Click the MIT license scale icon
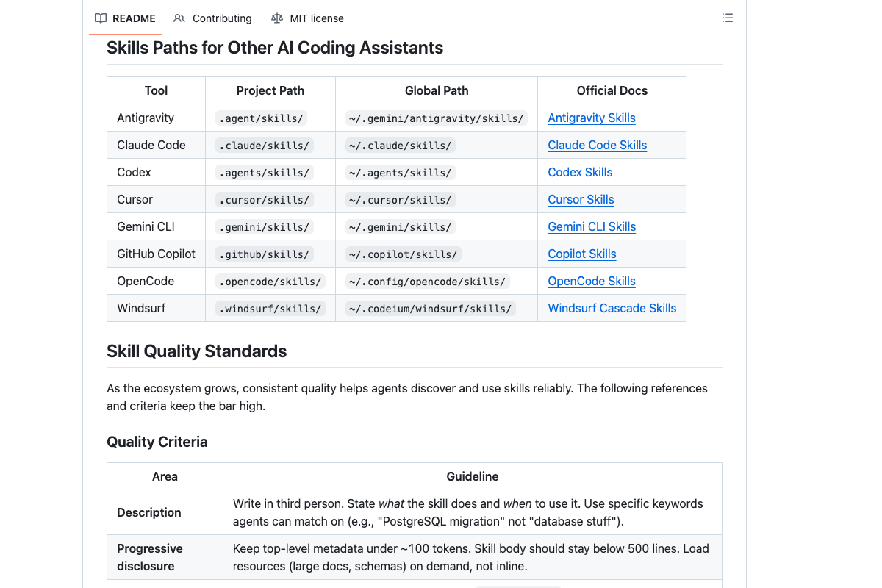Image resolution: width=882 pixels, height=588 pixels. coord(276,18)
